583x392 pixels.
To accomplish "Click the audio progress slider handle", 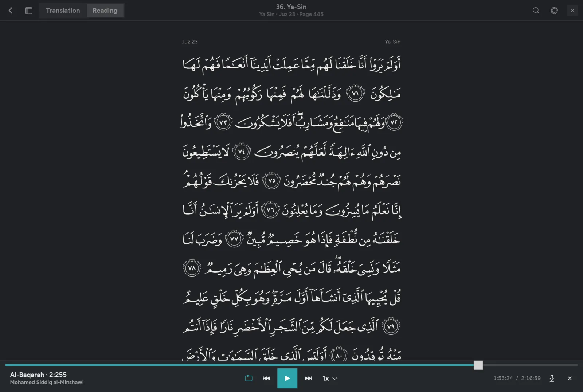I will point(478,365).
